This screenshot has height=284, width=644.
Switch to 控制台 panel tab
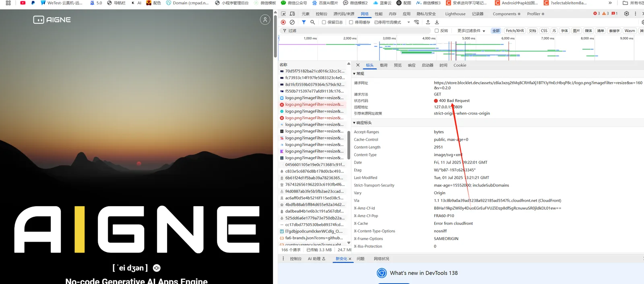[322, 14]
